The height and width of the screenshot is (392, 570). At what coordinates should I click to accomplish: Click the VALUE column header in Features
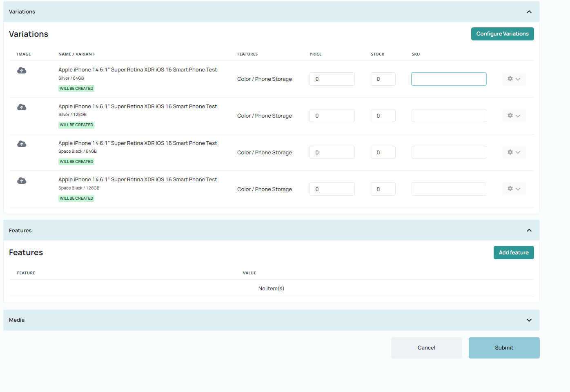[x=249, y=273]
